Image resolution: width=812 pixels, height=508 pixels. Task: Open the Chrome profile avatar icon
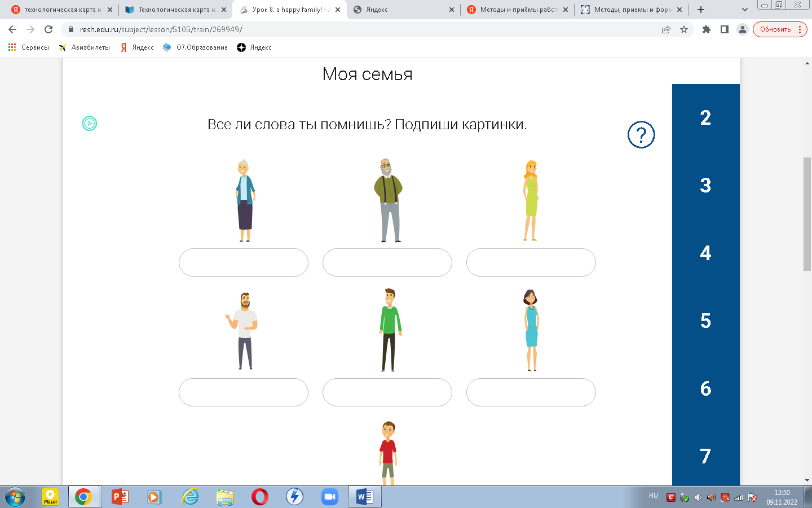click(x=743, y=29)
